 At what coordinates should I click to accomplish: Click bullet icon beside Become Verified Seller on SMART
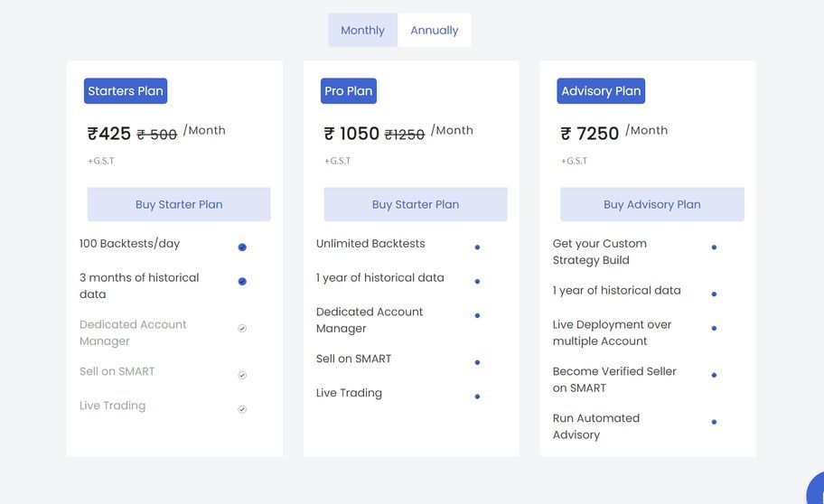tap(714, 375)
